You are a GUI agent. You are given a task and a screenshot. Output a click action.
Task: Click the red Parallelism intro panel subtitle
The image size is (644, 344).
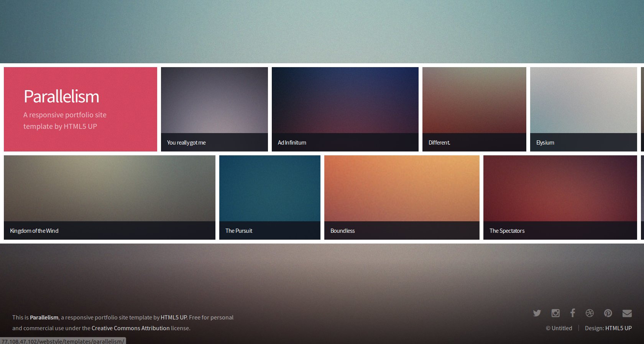[65, 120]
